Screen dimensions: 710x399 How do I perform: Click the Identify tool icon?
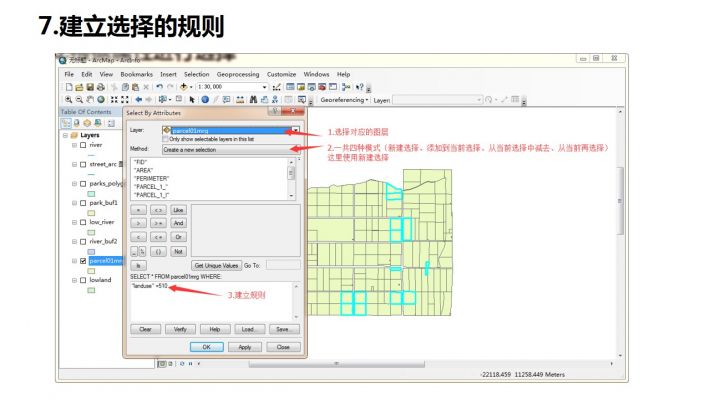[x=205, y=100]
